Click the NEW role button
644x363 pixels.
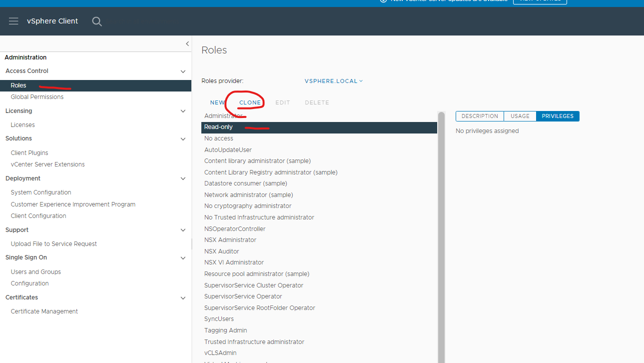pyautogui.click(x=217, y=102)
